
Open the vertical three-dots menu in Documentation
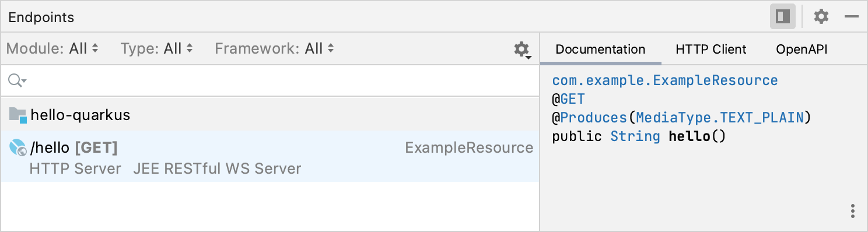pos(853,210)
